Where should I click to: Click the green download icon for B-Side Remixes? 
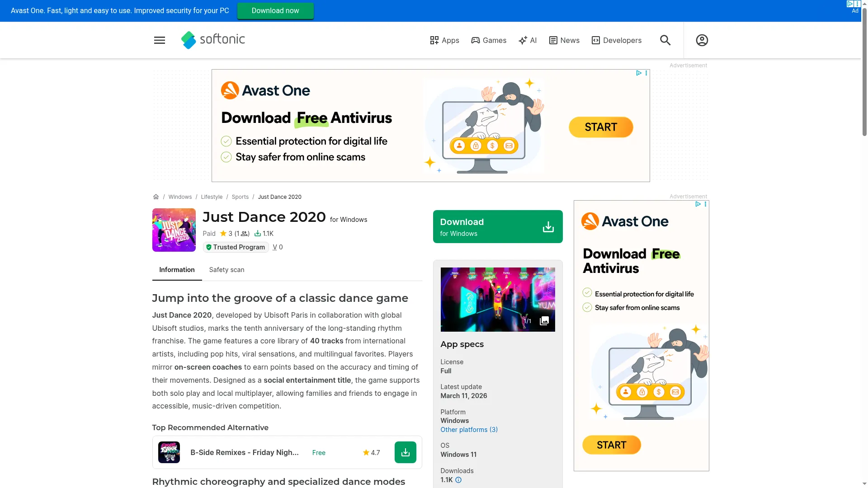click(x=406, y=452)
